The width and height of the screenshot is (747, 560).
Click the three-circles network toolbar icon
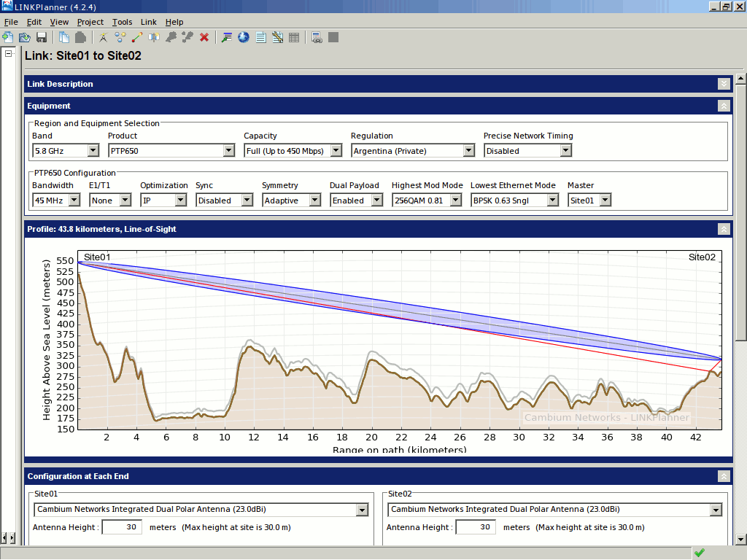[120, 37]
